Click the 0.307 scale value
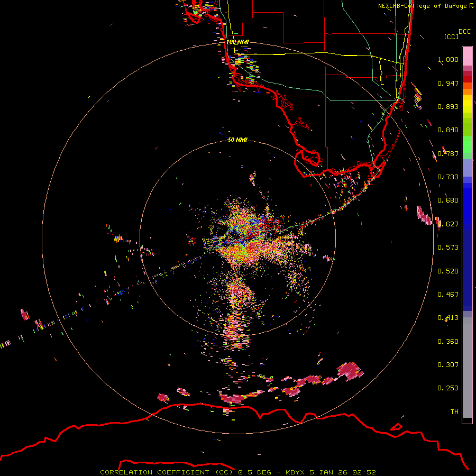 (x=448, y=365)
